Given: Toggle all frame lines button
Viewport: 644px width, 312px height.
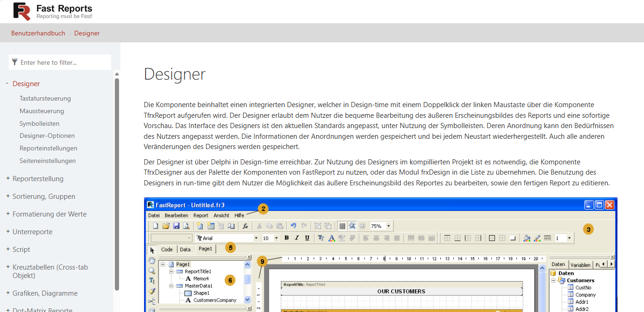Looking at the screenshot, I should pos(492,238).
